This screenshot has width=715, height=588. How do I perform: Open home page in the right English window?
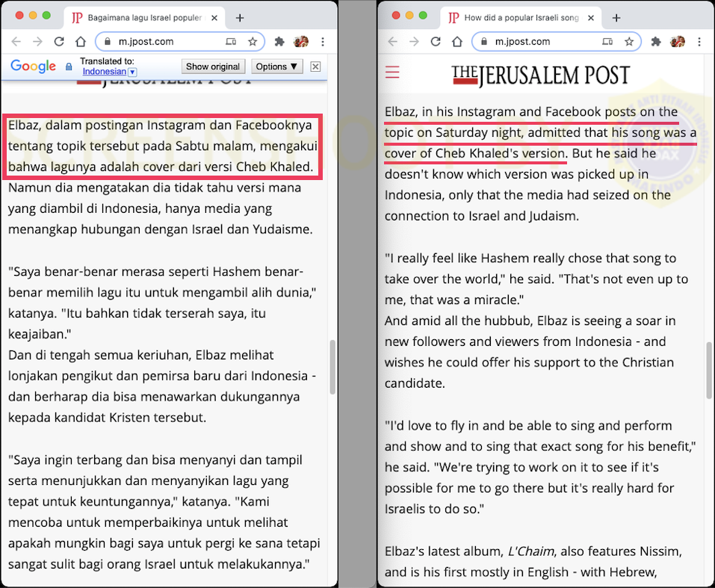[x=457, y=42]
